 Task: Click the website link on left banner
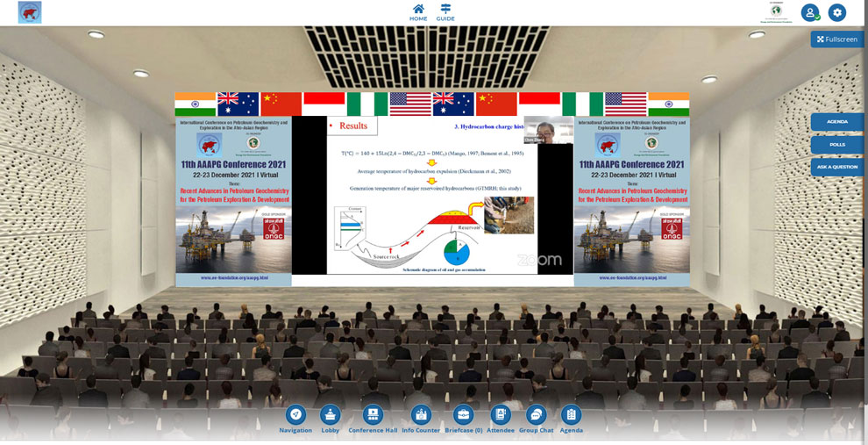234,277
